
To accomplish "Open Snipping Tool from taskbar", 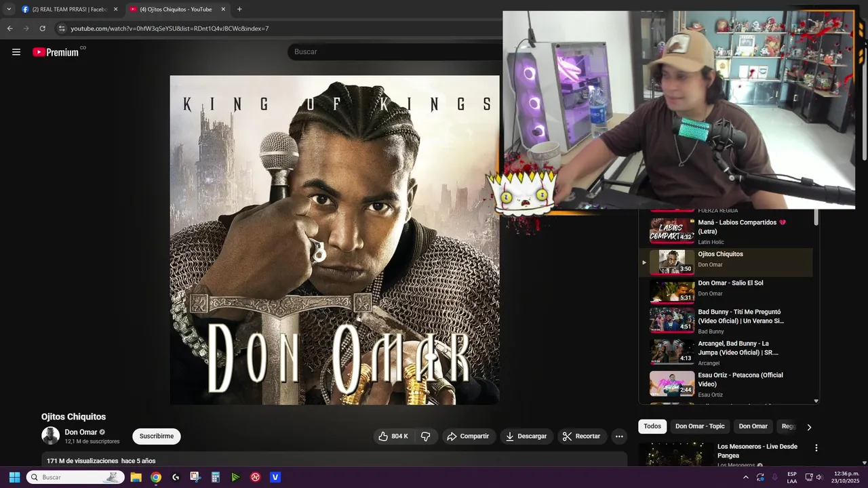I will point(195,477).
